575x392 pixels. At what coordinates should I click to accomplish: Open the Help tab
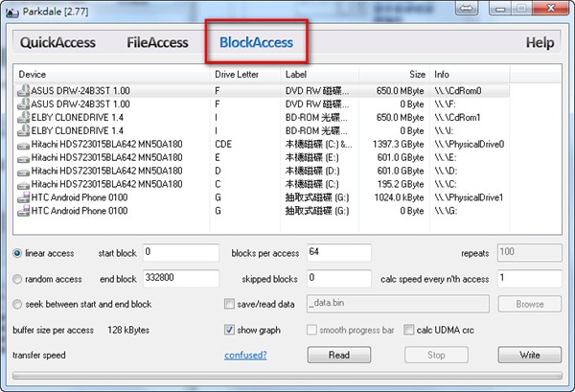pyautogui.click(x=540, y=42)
